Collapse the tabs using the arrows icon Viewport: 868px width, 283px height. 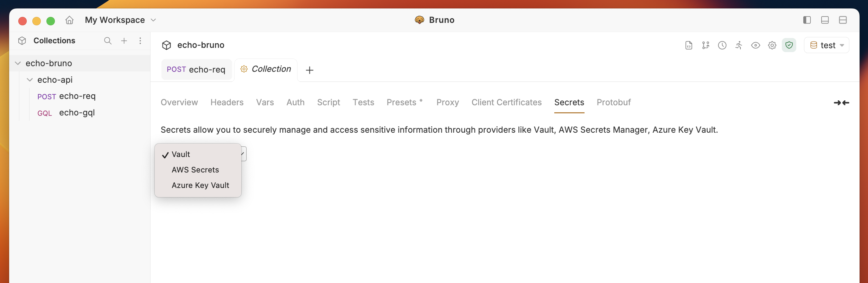841,102
